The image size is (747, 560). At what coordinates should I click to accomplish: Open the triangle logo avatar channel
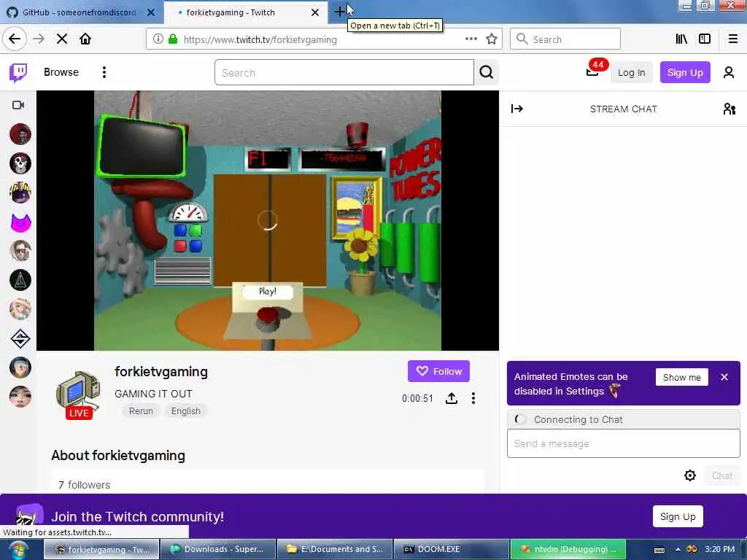coord(20,280)
